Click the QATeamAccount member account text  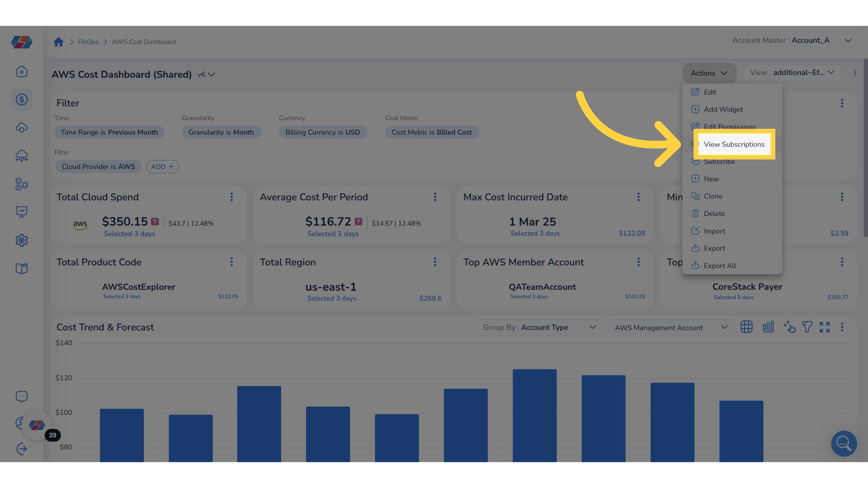point(542,287)
